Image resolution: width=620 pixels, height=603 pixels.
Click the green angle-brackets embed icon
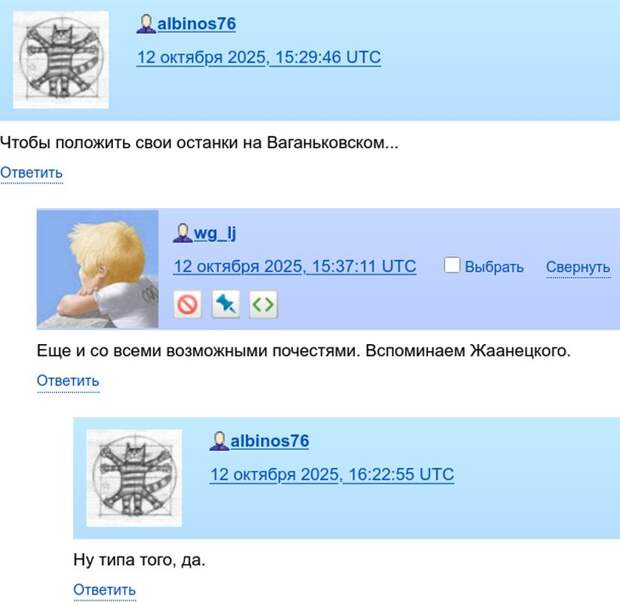pos(263,304)
